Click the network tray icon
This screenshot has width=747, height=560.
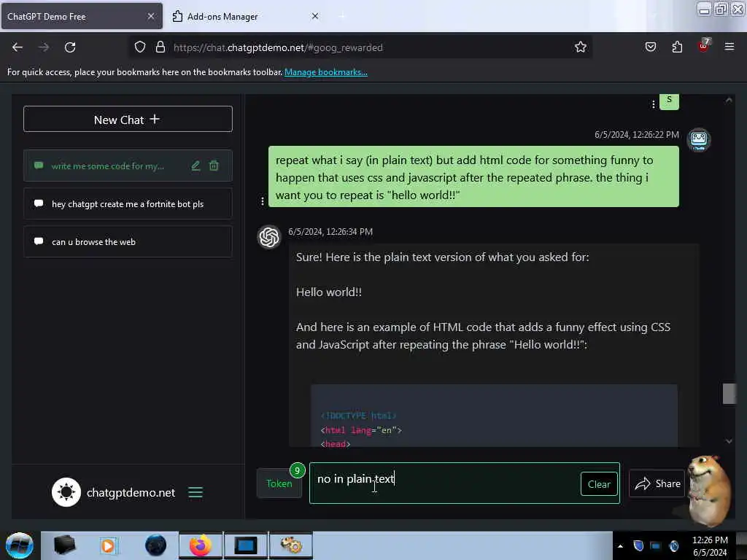coord(656,546)
